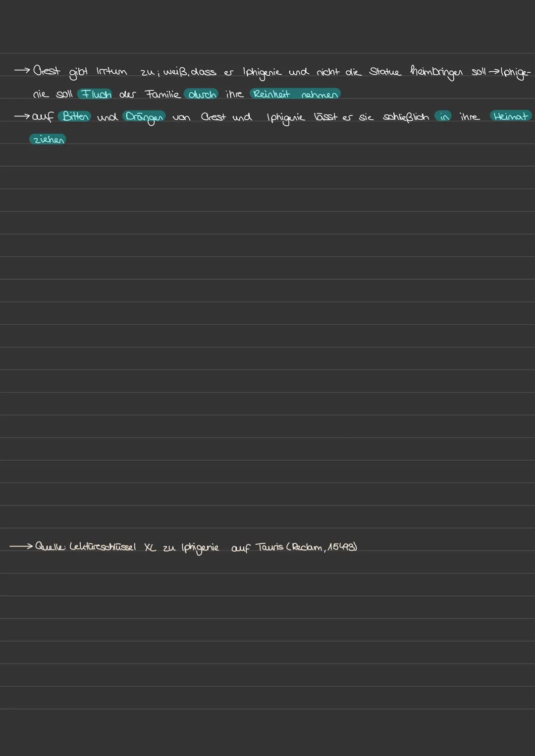The height and width of the screenshot is (756, 535).
Task: Click the word "weiß," in first line
Action: pos(176,72)
